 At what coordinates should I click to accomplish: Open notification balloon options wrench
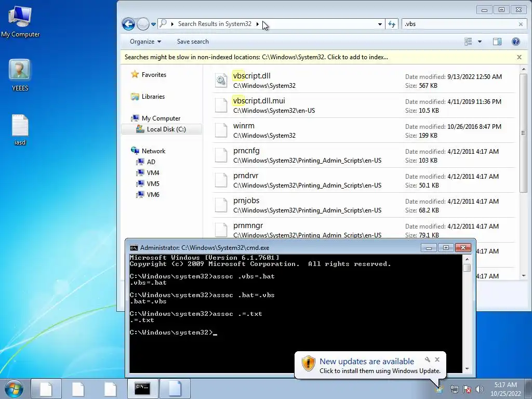(428, 360)
